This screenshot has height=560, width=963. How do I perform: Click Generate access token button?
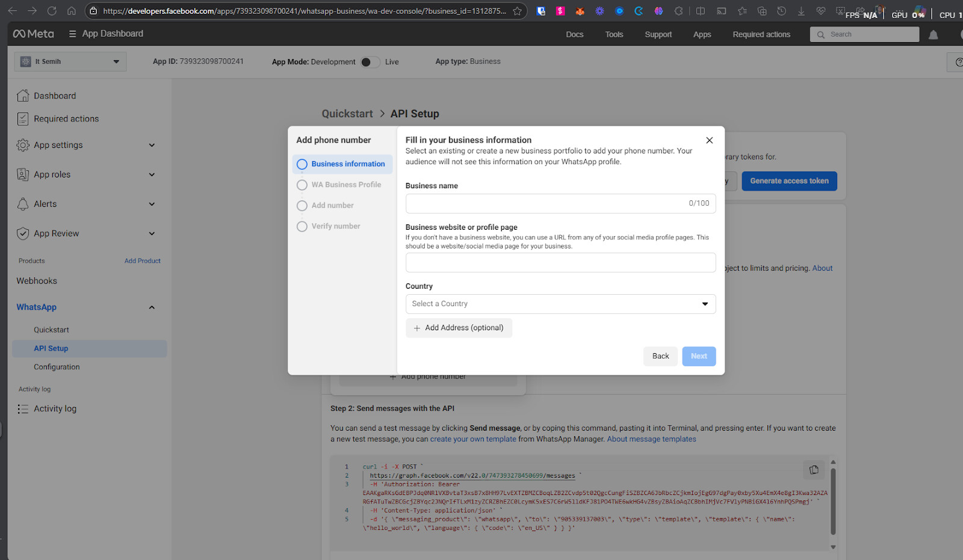click(789, 181)
